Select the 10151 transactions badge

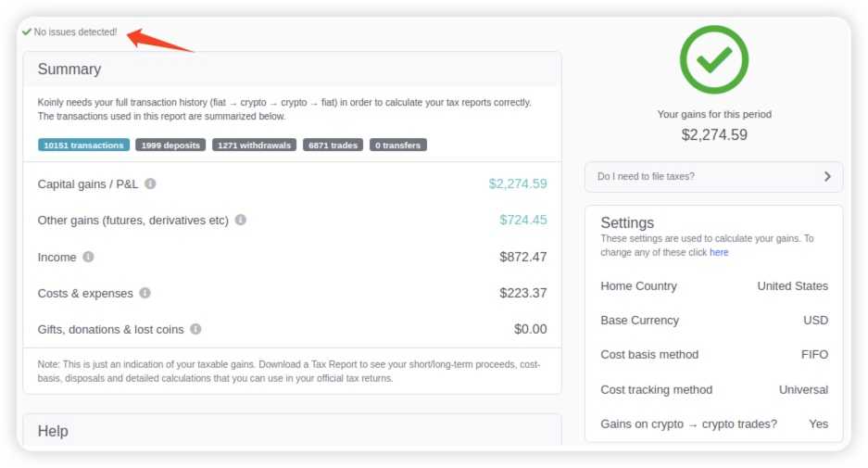coord(83,145)
